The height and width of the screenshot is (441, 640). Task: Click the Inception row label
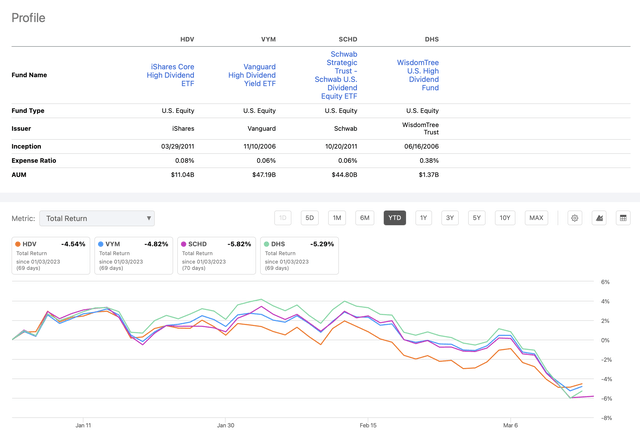27,147
